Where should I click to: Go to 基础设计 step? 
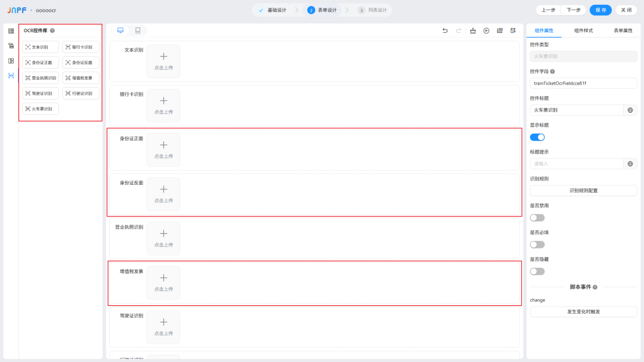273,10
